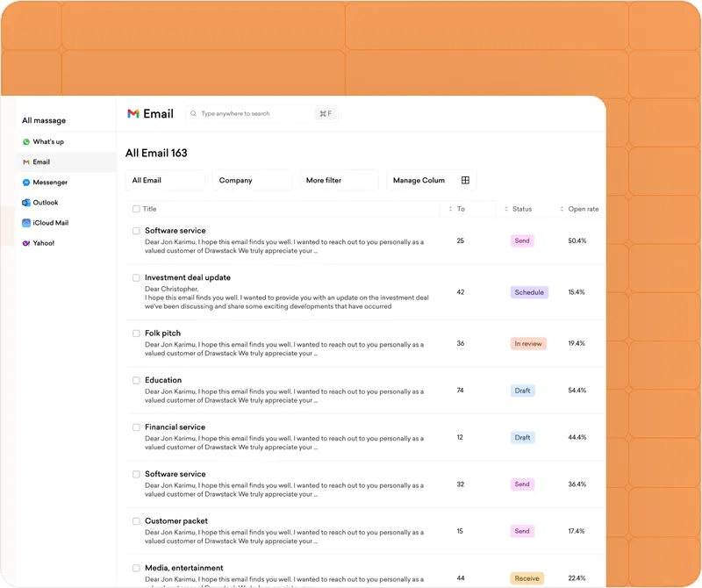The height and width of the screenshot is (588, 702).
Task: Click the Send badge on the Customer packet row
Action: pos(522,531)
